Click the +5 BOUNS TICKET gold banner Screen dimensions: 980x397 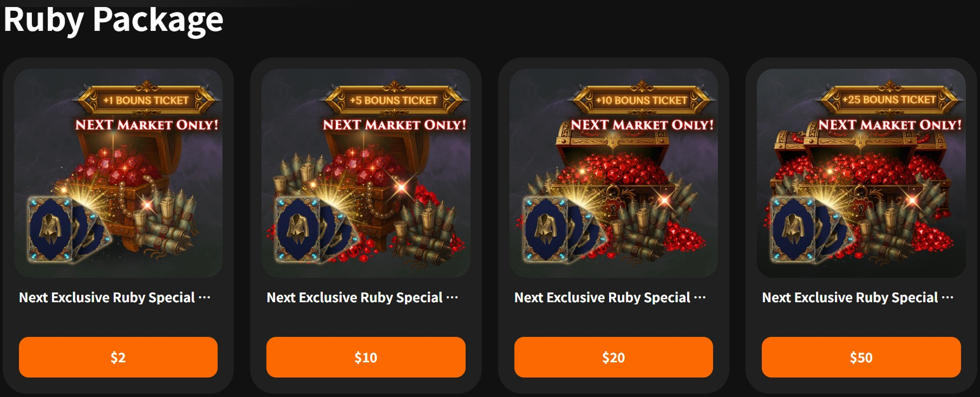point(394,100)
